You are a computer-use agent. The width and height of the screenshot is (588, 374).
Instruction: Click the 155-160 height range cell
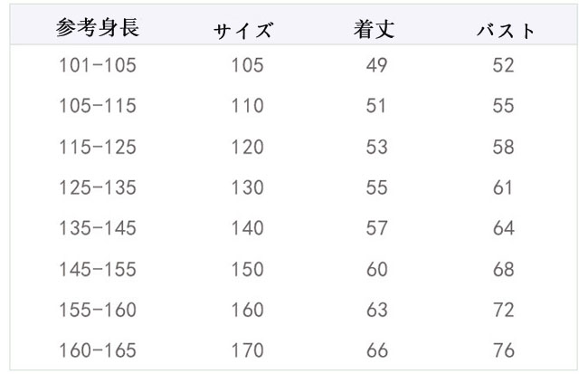pos(97,311)
